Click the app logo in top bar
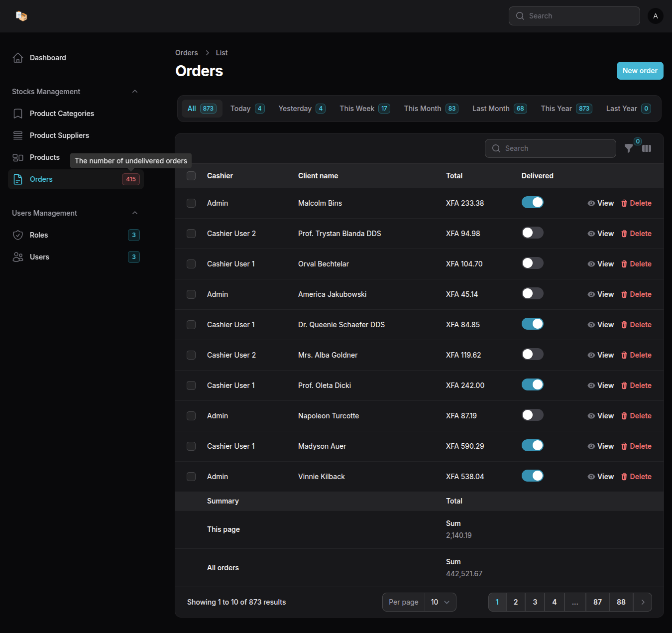This screenshot has height=633, width=672. click(x=21, y=16)
